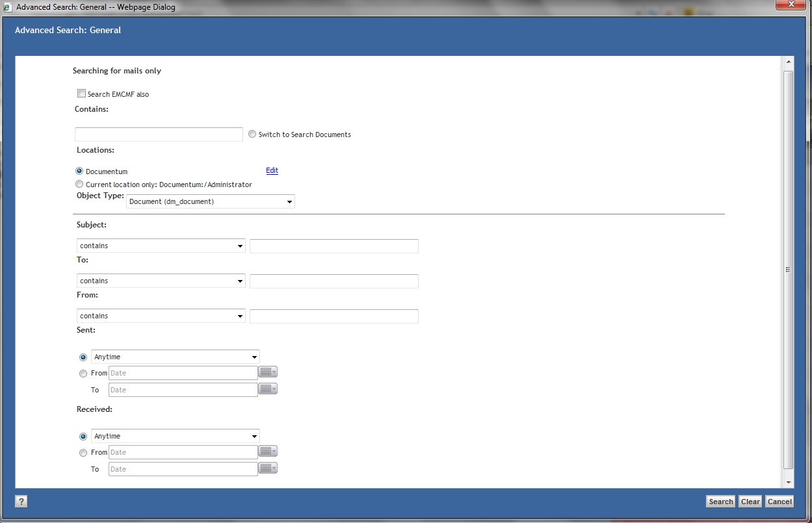Expand the Received Anytime dropdown
Image resolution: width=812 pixels, height=523 pixels.
176,436
